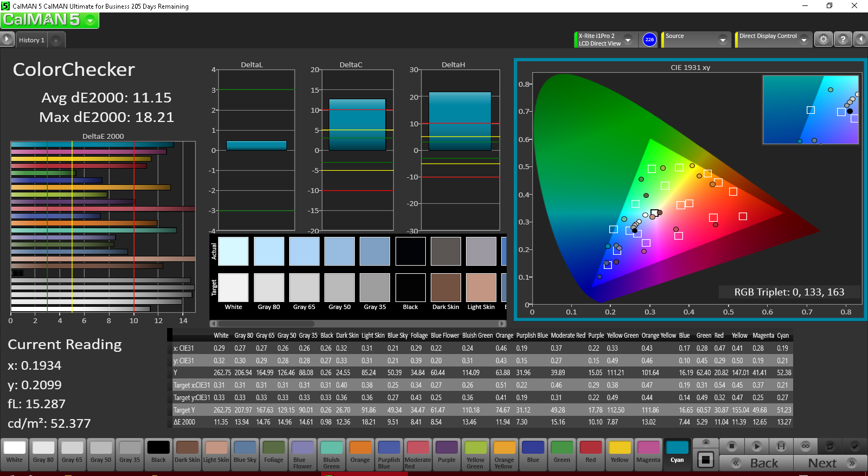Image resolution: width=868 pixels, height=476 pixels.
Task: Select the Red patch button
Action: (x=591, y=454)
